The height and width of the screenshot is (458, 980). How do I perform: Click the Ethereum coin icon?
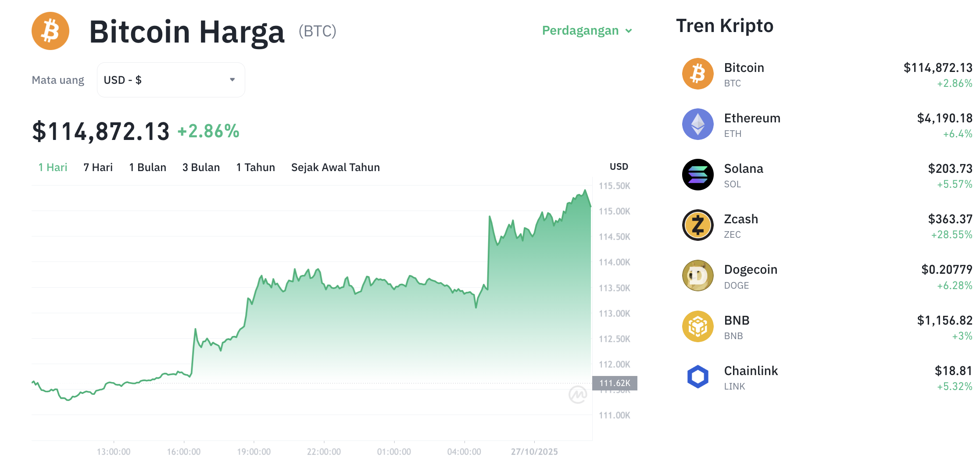coord(697,124)
